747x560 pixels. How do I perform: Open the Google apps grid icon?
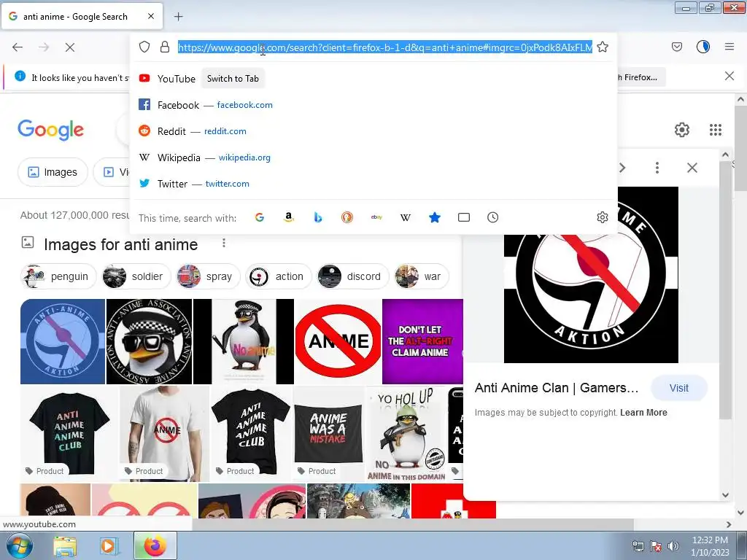[716, 130]
